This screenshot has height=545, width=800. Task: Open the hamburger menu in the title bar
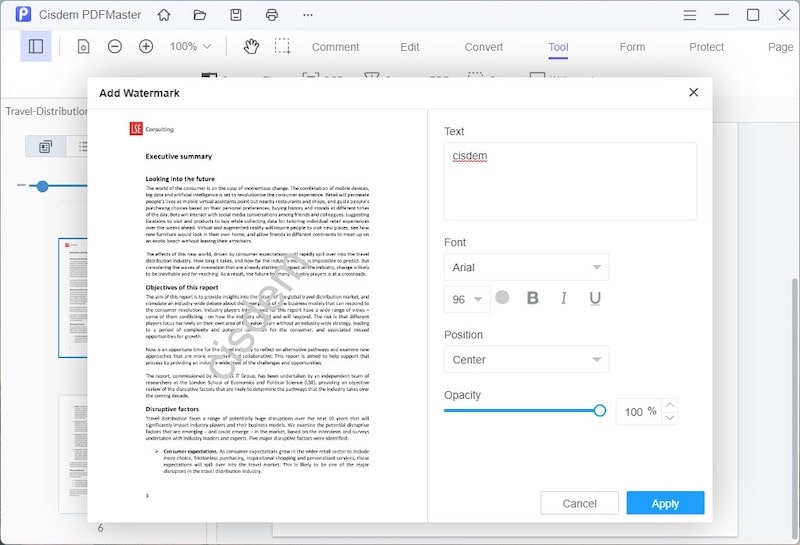point(690,15)
